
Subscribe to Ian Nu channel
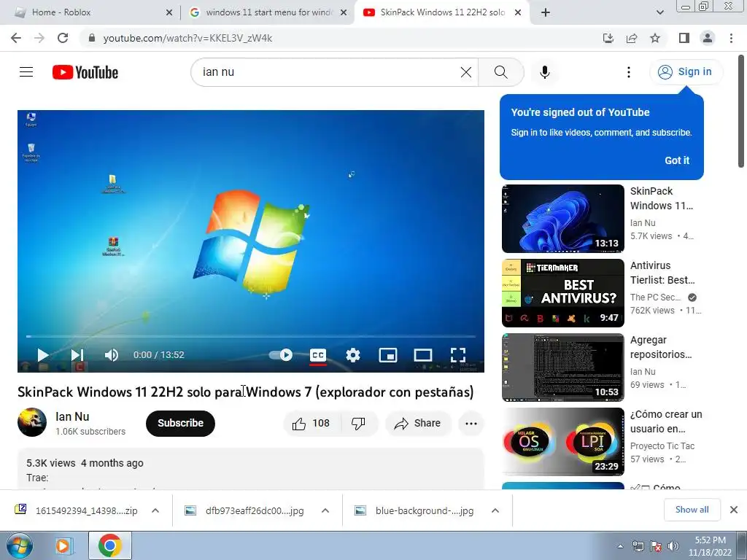pyautogui.click(x=181, y=423)
